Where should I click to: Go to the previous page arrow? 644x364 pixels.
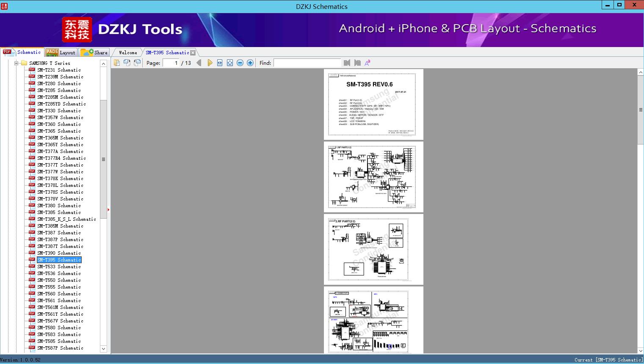click(199, 63)
